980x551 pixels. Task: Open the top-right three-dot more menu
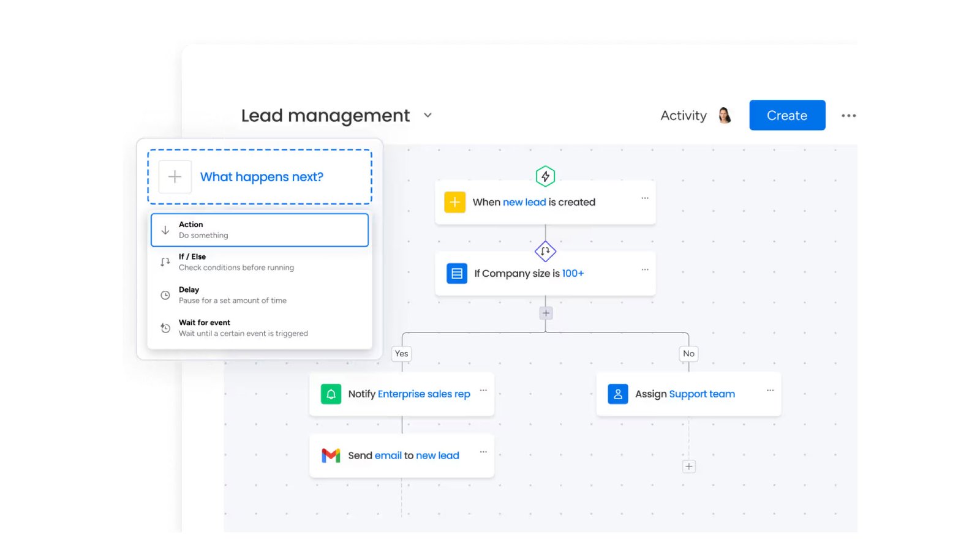pyautogui.click(x=848, y=116)
